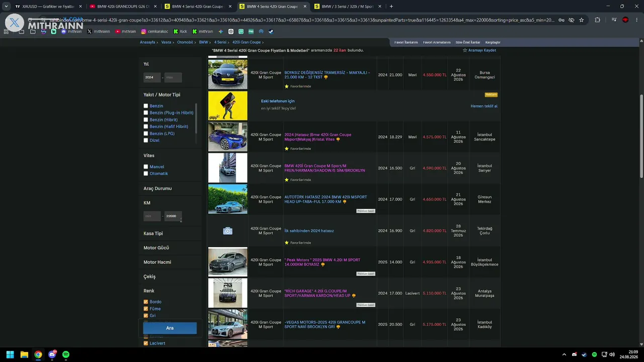Open Favori Aramalarım menu
This screenshot has width=644, height=362.
(x=437, y=42)
